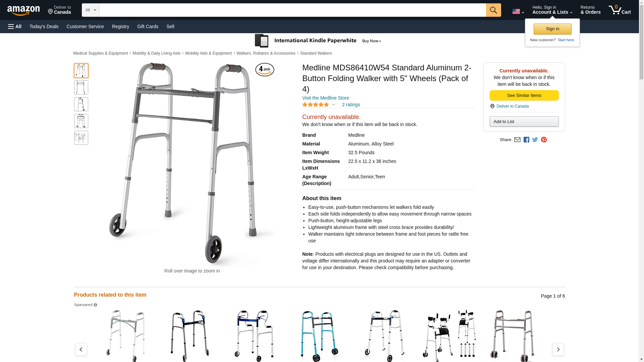Screen dimensions: 644x362
Task: Open the country flag language dropdown
Action: point(518,11)
